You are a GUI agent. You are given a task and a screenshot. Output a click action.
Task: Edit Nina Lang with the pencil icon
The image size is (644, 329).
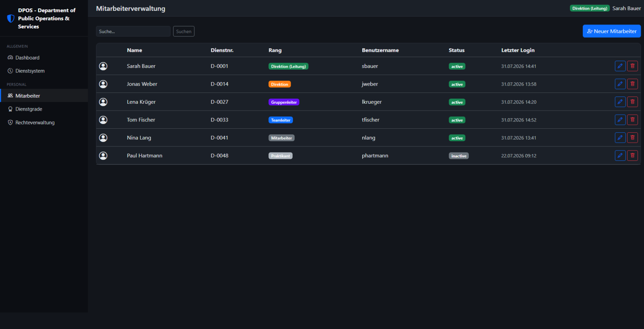pos(620,138)
